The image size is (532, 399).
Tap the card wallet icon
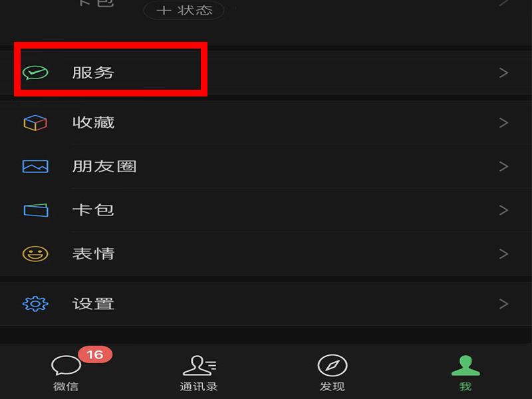36,210
